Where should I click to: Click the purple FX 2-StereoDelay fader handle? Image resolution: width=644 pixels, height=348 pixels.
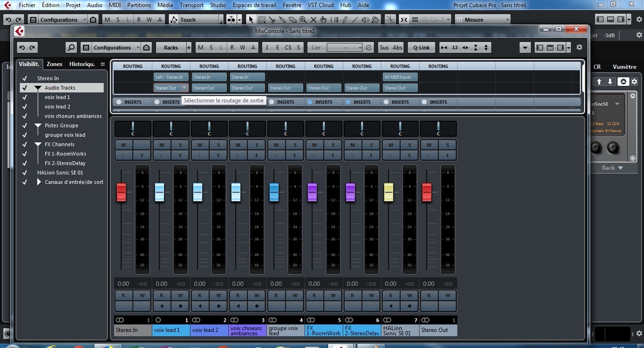click(x=350, y=192)
